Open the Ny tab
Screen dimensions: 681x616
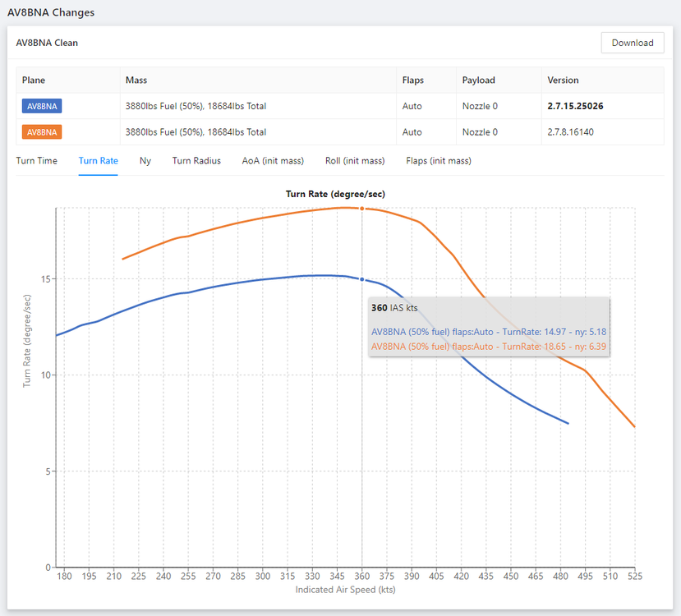click(x=145, y=161)
